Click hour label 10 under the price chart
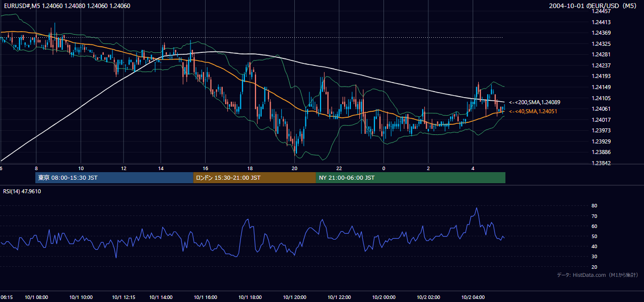 (x=81, y=168)
